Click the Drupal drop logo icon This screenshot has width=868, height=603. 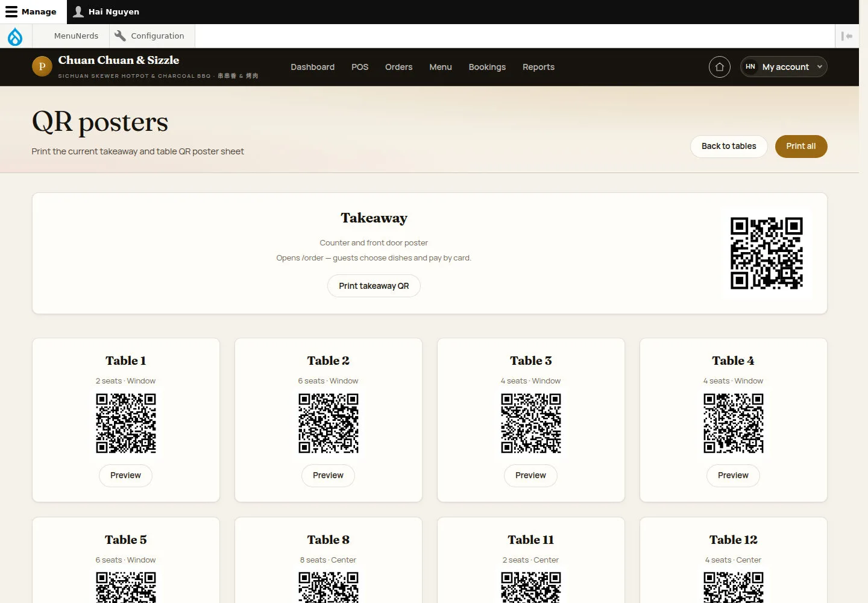[15, 36]
